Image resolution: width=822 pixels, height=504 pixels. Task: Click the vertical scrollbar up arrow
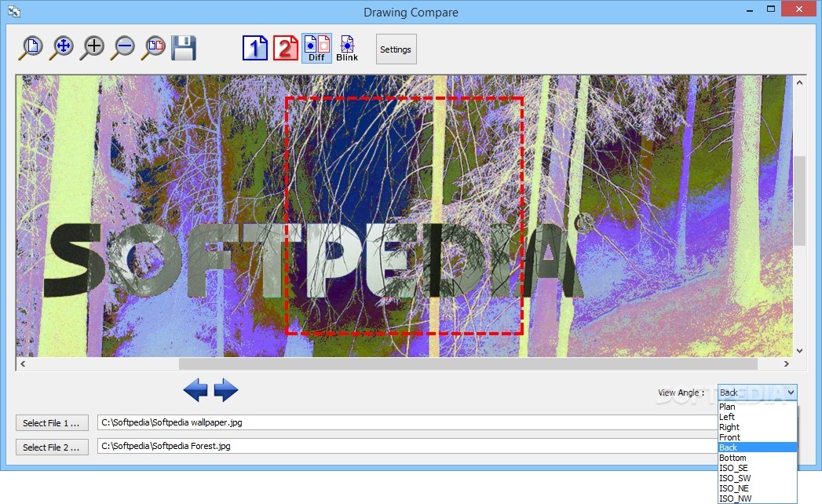coord(799,82)
